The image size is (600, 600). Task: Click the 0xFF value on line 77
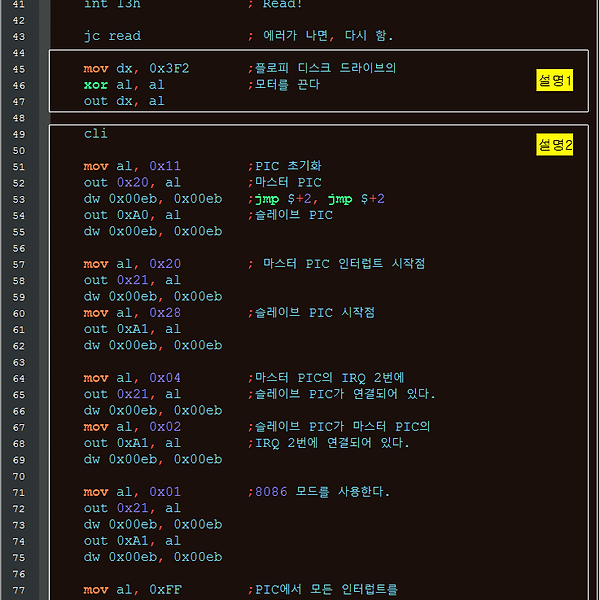coord(165,590)
